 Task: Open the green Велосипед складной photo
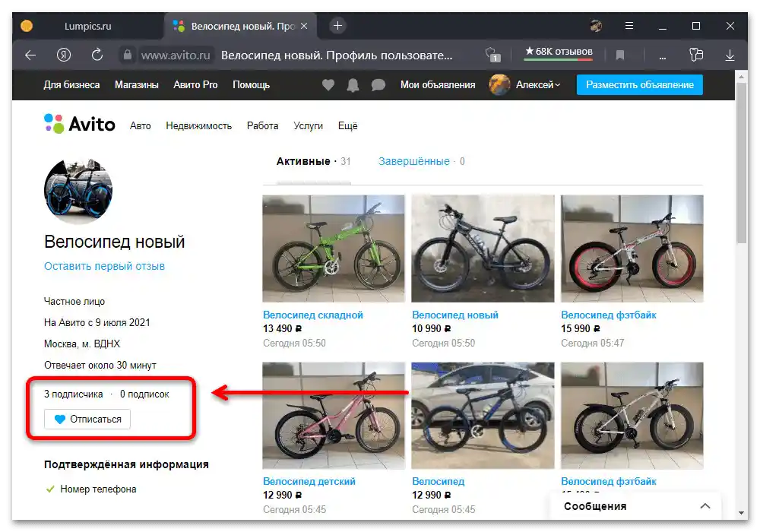click(334, 249)
